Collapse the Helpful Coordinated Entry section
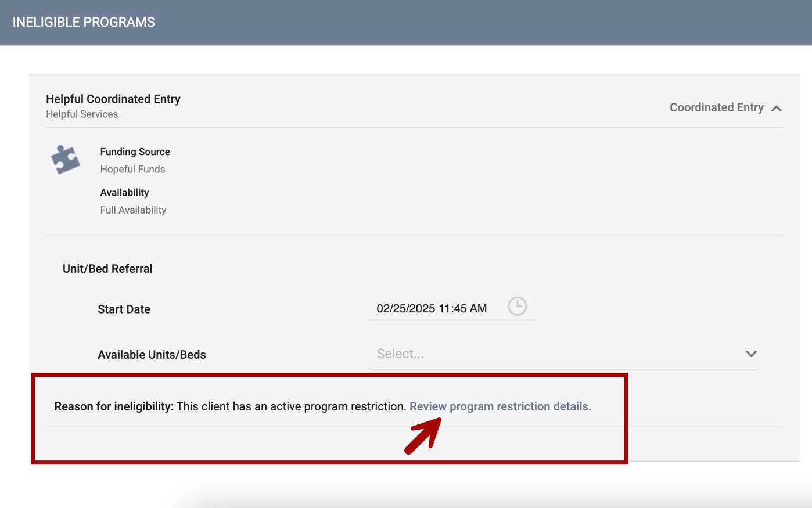 777,108
